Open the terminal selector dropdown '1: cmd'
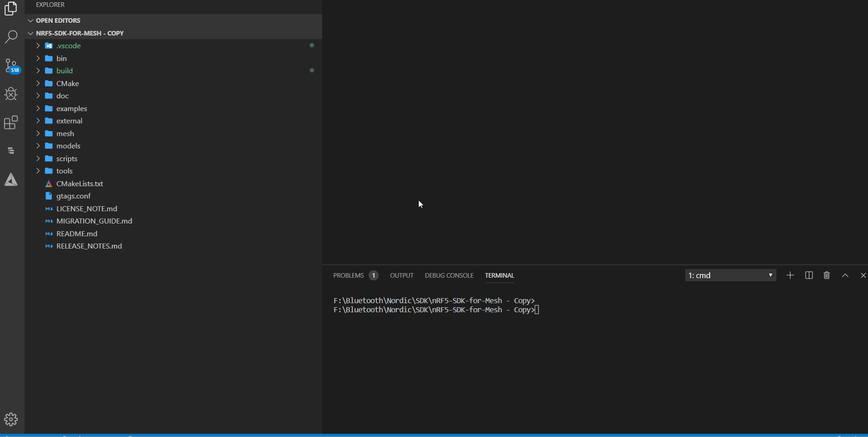The width and height of the screenshot is (868, 437). pyautogui.click(x=730, y=275)
